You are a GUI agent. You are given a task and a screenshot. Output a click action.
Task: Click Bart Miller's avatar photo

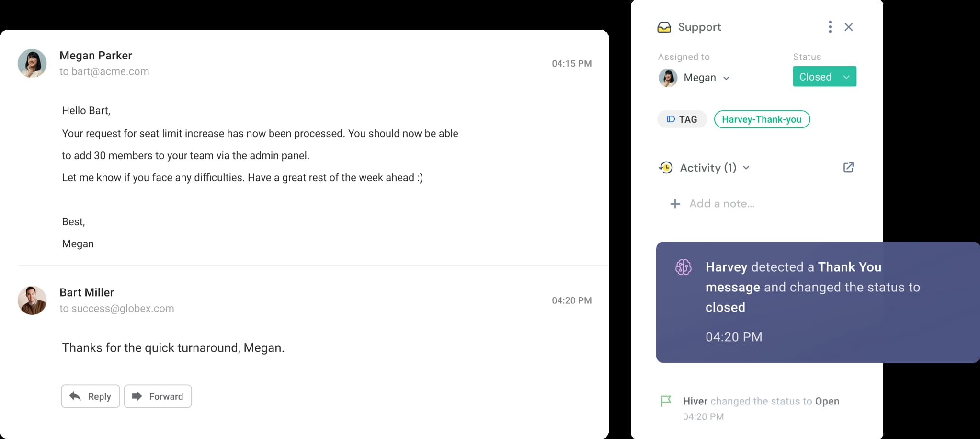coord(32,300)
